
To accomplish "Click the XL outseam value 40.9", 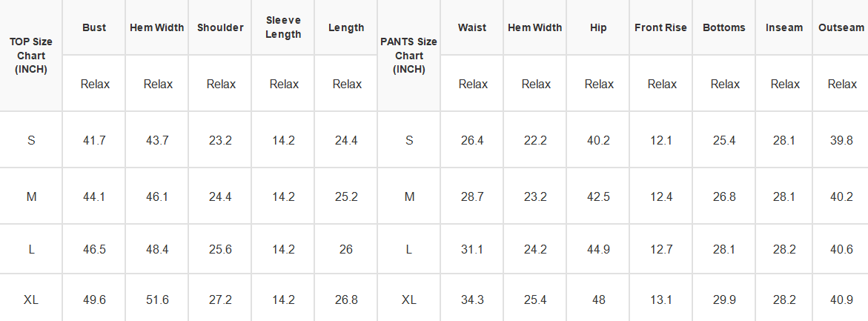I will pos(842,300).
